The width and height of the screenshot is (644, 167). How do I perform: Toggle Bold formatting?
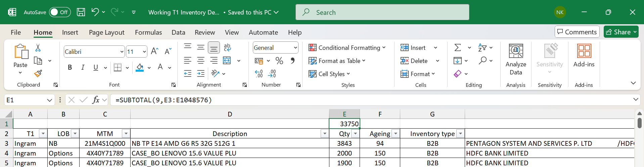pos(70,67)
